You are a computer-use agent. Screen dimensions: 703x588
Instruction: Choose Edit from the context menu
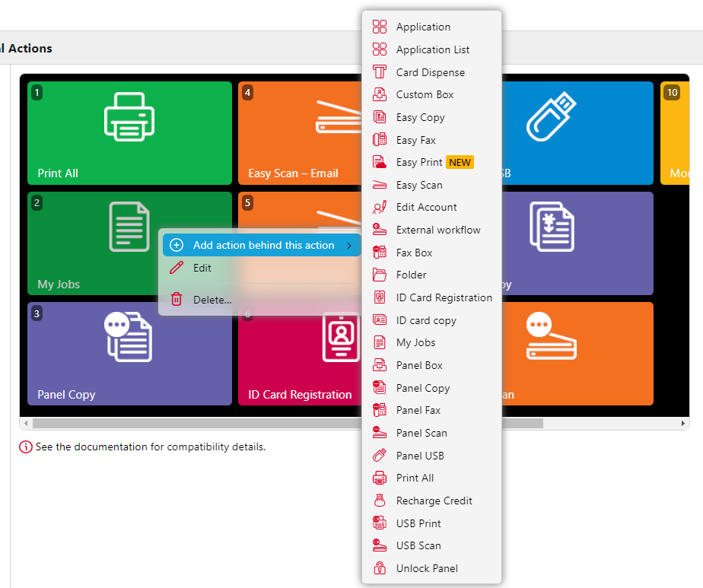coord(202,268)
